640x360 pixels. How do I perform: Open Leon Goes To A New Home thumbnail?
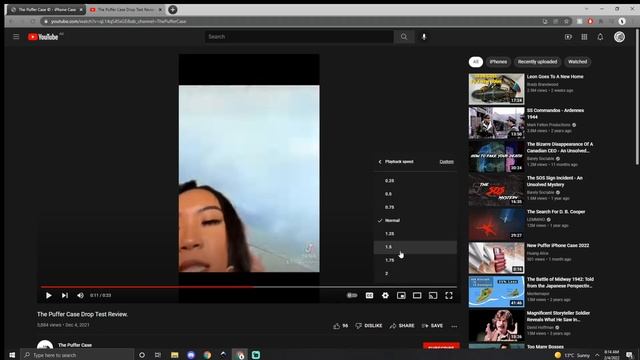pyautogui.click(x=496, y=89)
